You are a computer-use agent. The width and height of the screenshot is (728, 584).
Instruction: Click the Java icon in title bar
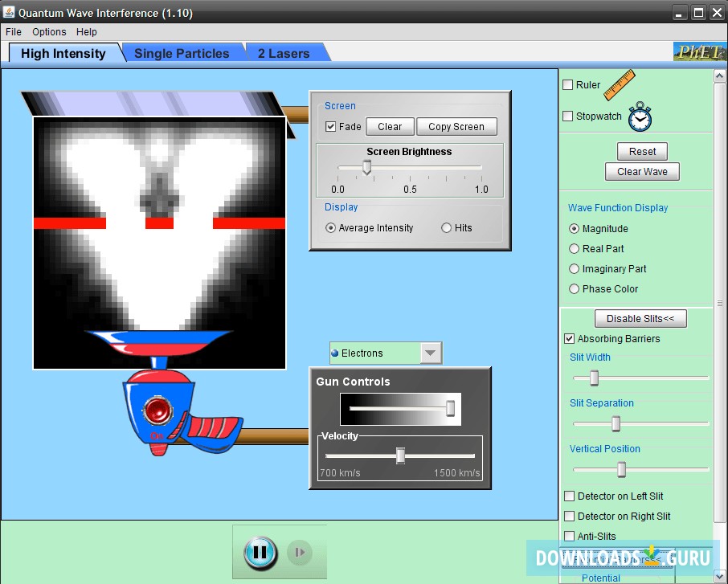tap(9, 13)
